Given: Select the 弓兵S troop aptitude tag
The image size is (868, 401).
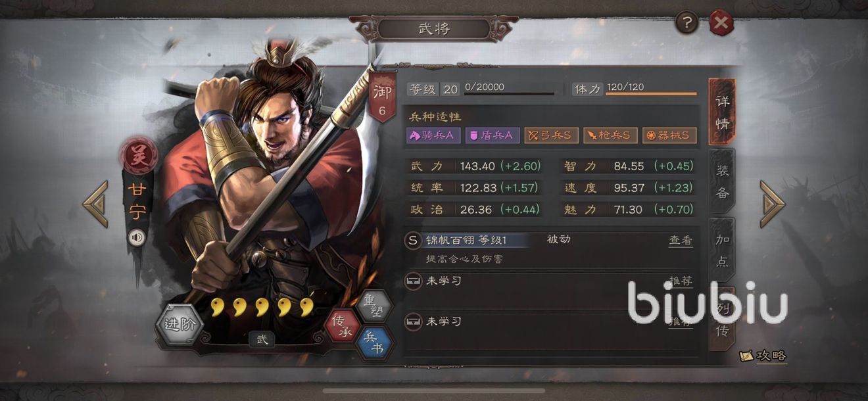Looking at the screenshot, I should pyautogui.click(x=551, y=135).
